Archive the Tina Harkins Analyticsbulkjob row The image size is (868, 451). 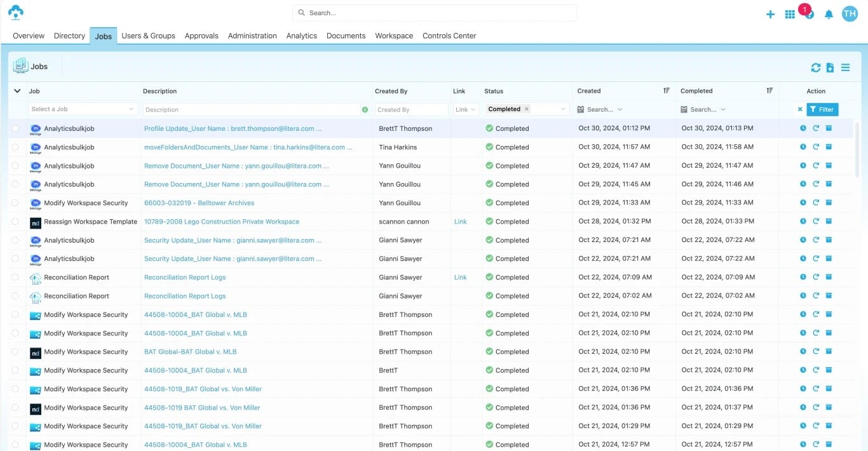(x=829, y=147)
